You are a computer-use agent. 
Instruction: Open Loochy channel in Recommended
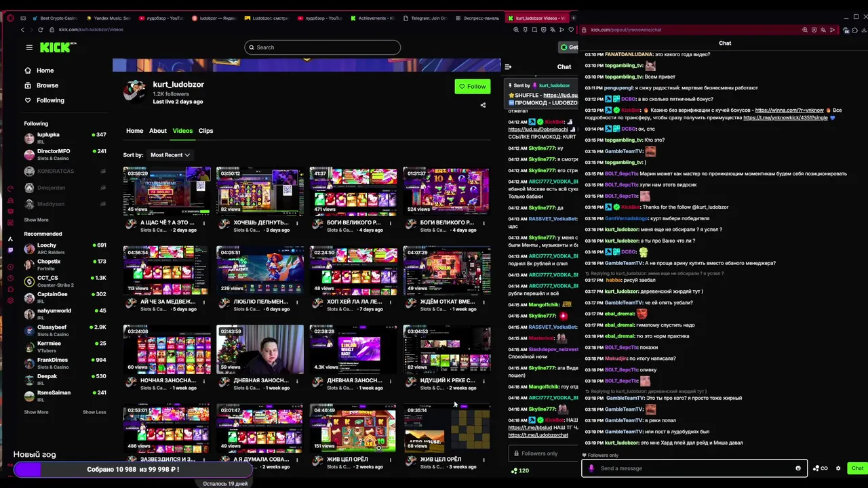(64, 248)
